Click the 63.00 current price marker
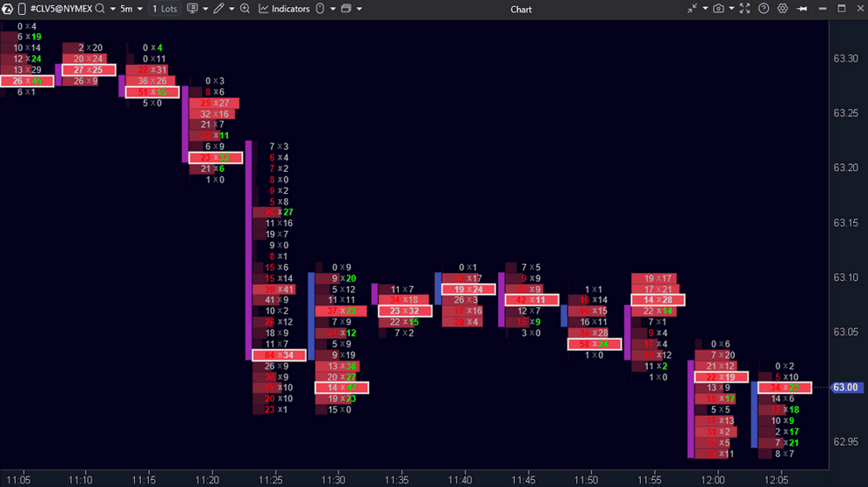The image size is (868, 487). [x=845, y=387]
